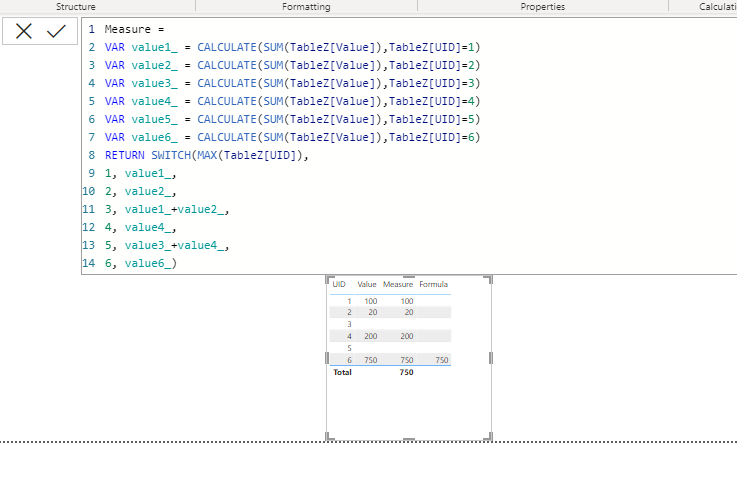737x488 pixels.
Task: Click the Formatting ribbon group label
Action: click(x=306, y=7)
